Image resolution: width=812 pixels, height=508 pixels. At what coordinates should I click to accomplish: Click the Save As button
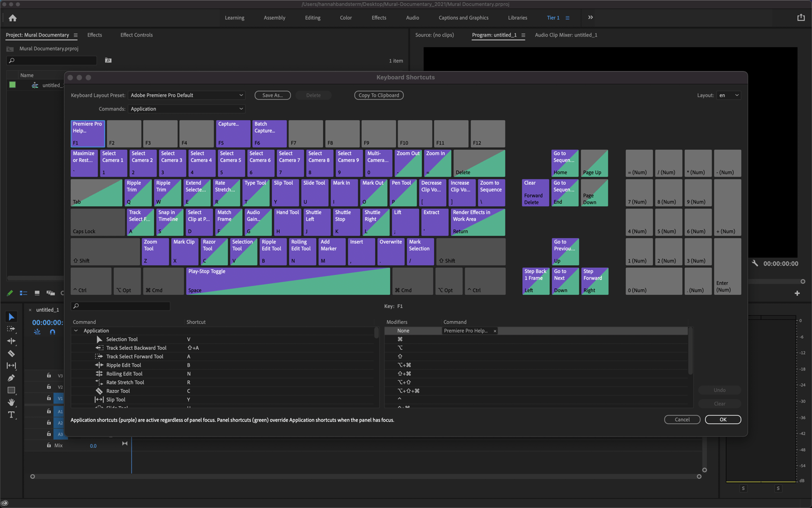click(x=273, y=95)
